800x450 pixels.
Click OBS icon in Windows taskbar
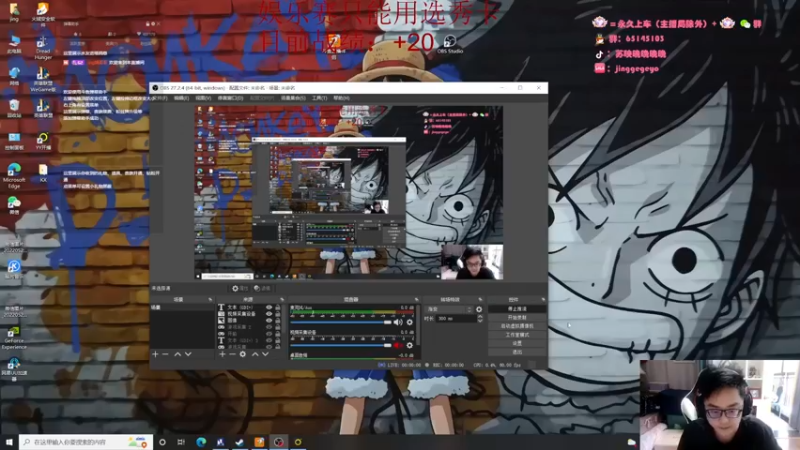[x=279, y=442]
